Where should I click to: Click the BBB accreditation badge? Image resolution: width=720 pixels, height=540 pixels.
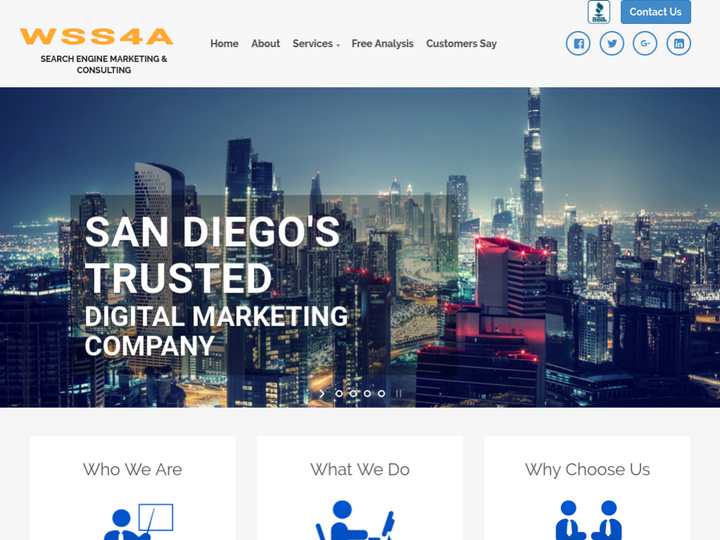point(599,12)
